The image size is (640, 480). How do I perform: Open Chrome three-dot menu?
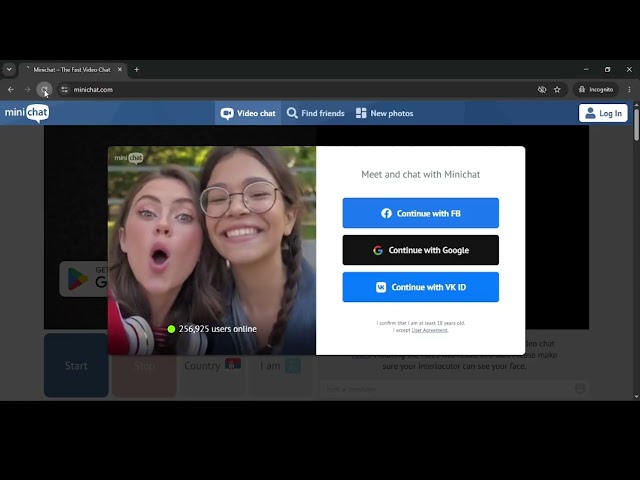tap(629, 89)
